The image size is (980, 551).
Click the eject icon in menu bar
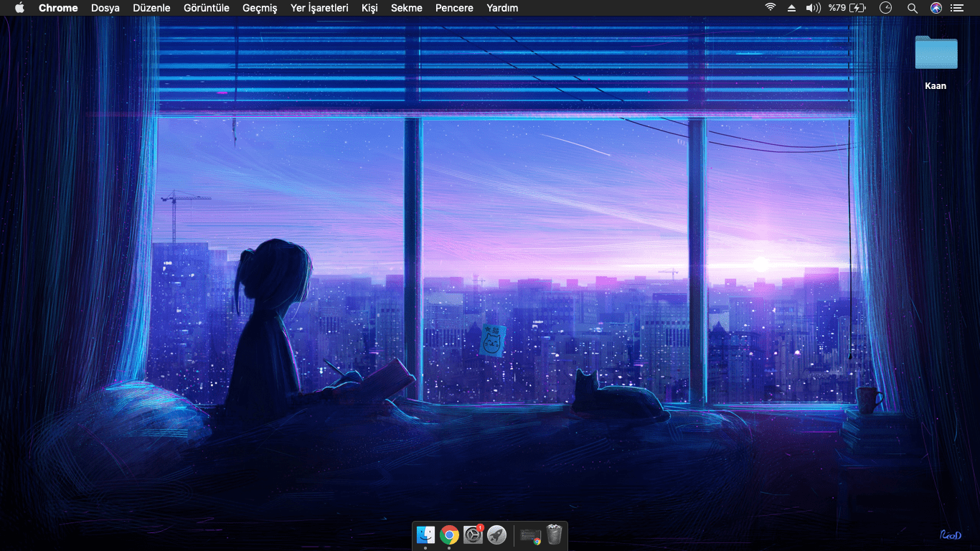coord(791,8)
